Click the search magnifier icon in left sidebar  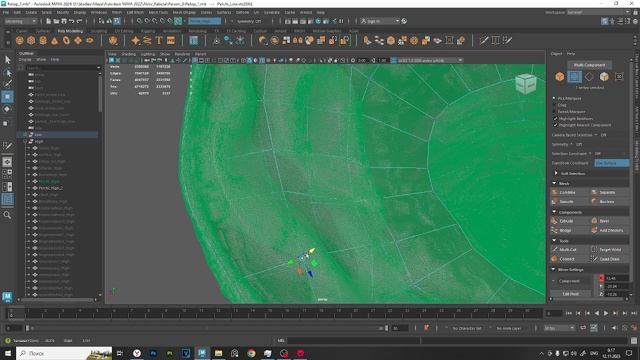[x=7, y=215]
